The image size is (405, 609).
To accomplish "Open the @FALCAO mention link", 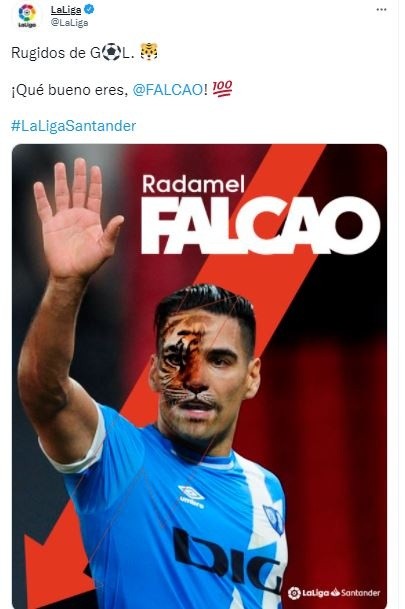I will click(x=167, y=90).
